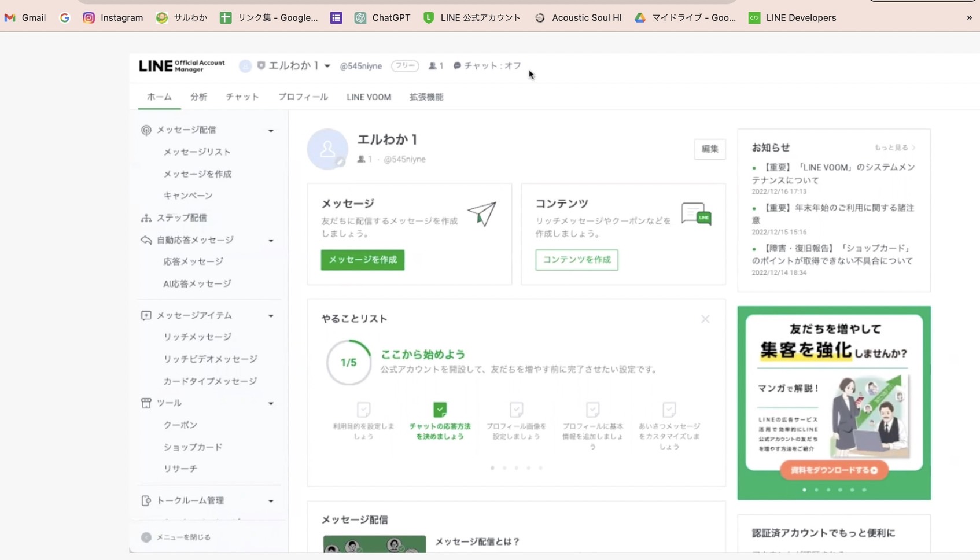Toggle the チャットの応答方法を決めましょう checkbox
The width and height of the screenshot is (980, 560).
coord(440,410)
